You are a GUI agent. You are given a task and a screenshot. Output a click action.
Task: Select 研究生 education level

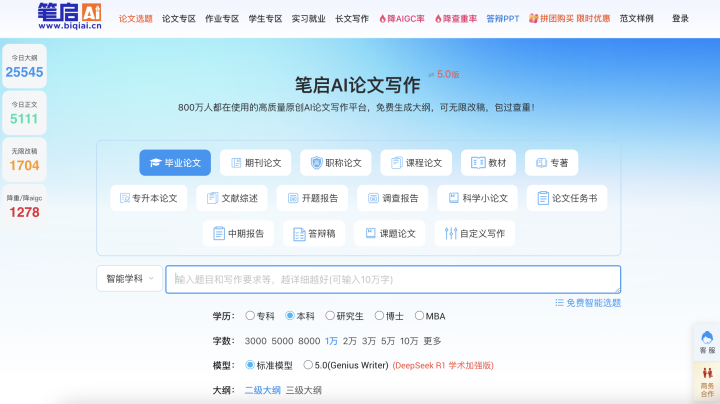(344, 316)
